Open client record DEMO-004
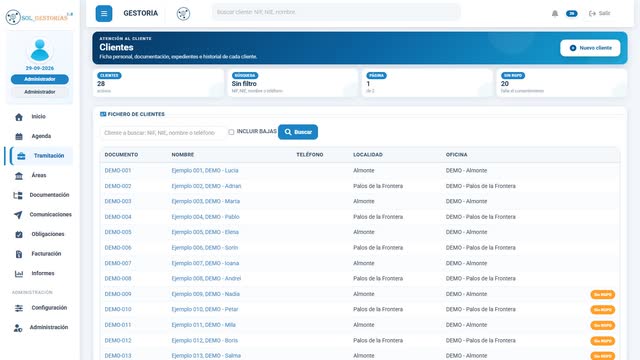The height and width of the screenshot is (360, 640). pos(118,217)
